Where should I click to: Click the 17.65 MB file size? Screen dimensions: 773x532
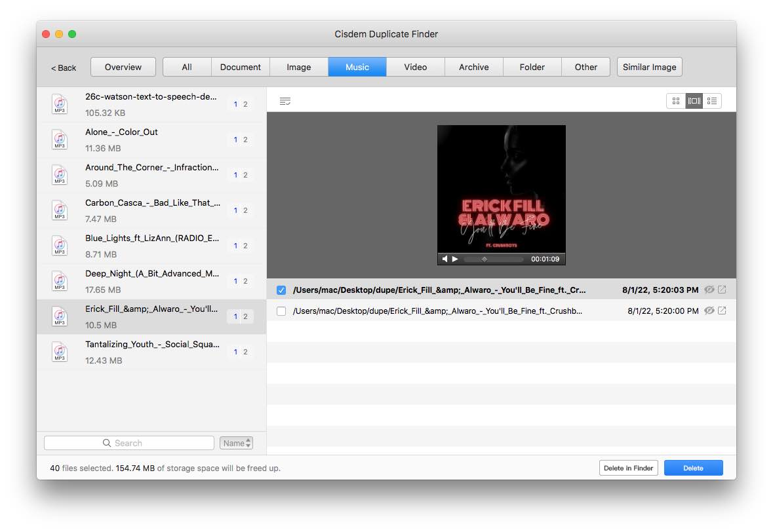(x=103, y=290)
